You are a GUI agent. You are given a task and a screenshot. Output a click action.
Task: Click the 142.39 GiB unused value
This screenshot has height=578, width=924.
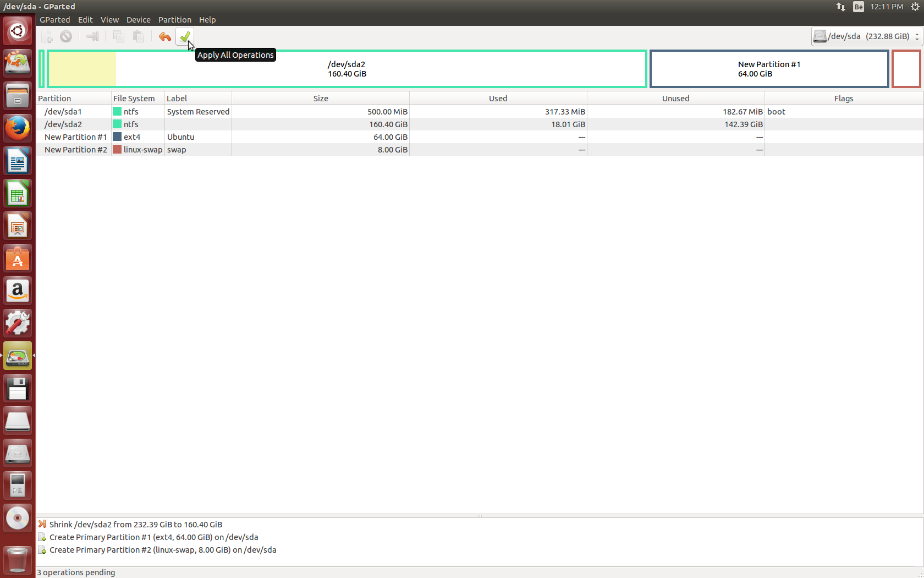(x=744, y=124)
